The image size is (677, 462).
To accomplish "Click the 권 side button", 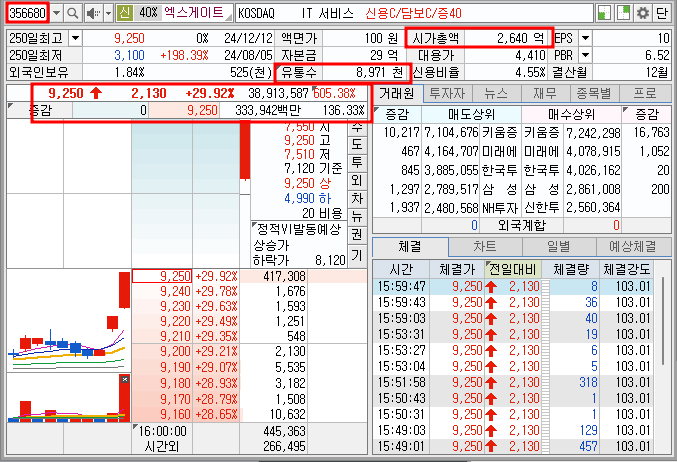I will (357, 235).
